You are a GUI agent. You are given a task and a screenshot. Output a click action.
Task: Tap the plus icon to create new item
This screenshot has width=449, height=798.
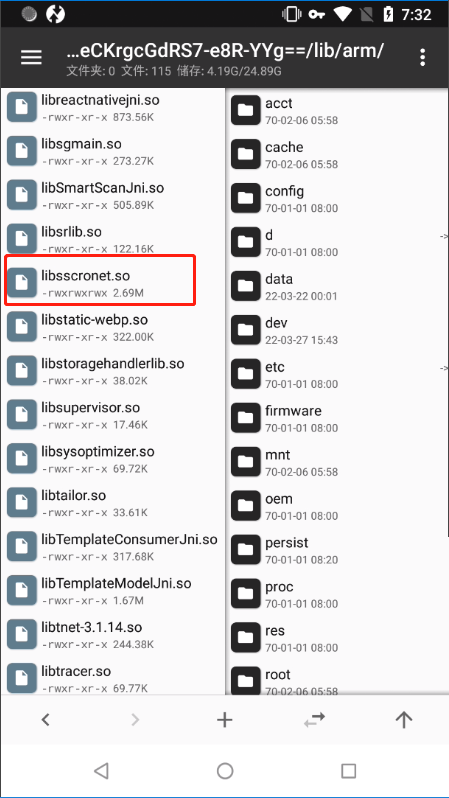(x=224, y=719)
